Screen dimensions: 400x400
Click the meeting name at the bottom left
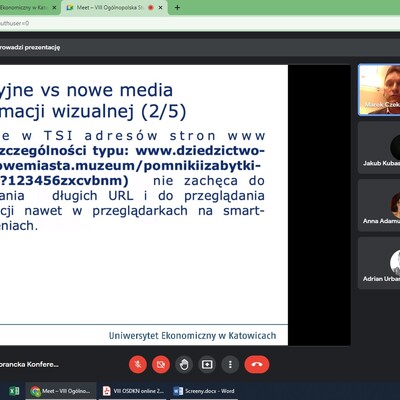point(29,364)
